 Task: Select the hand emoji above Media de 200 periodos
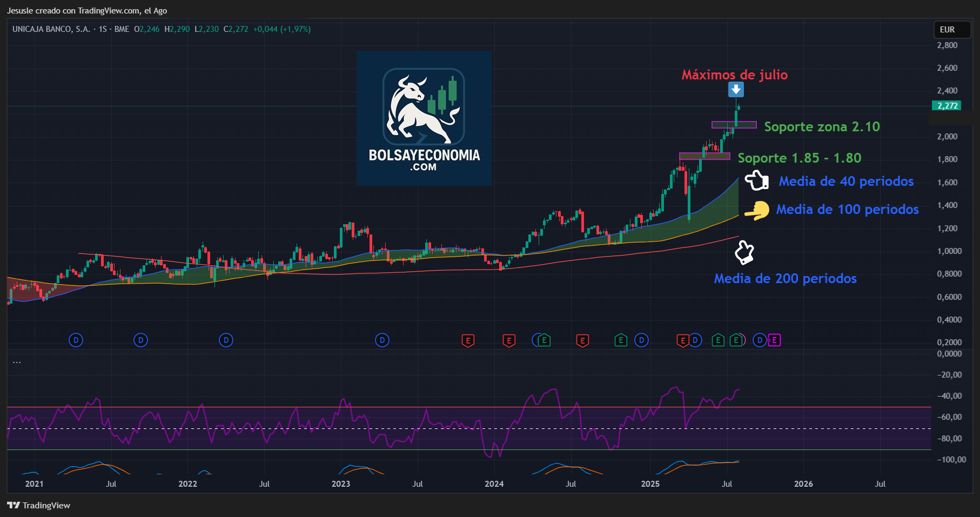click(744, 252)
